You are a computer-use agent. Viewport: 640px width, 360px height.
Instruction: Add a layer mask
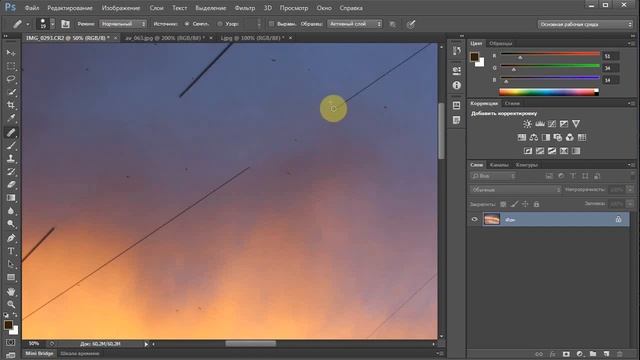pyautogui.click(x=566, y=354)
